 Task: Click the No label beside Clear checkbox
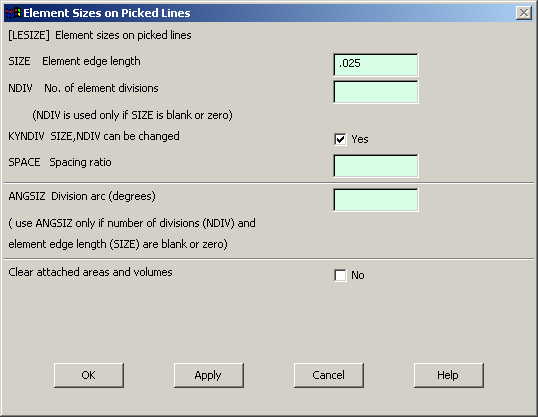(x=358, y=275)
